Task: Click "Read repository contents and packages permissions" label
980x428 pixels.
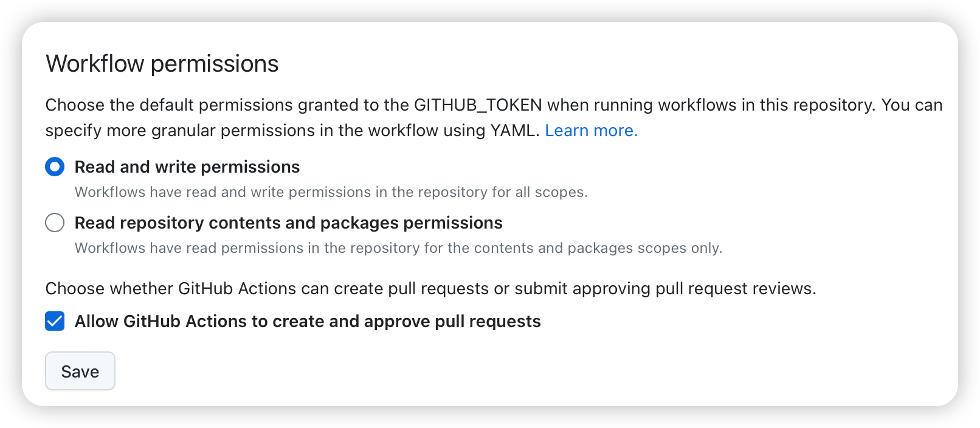Action: coord(288,223)
